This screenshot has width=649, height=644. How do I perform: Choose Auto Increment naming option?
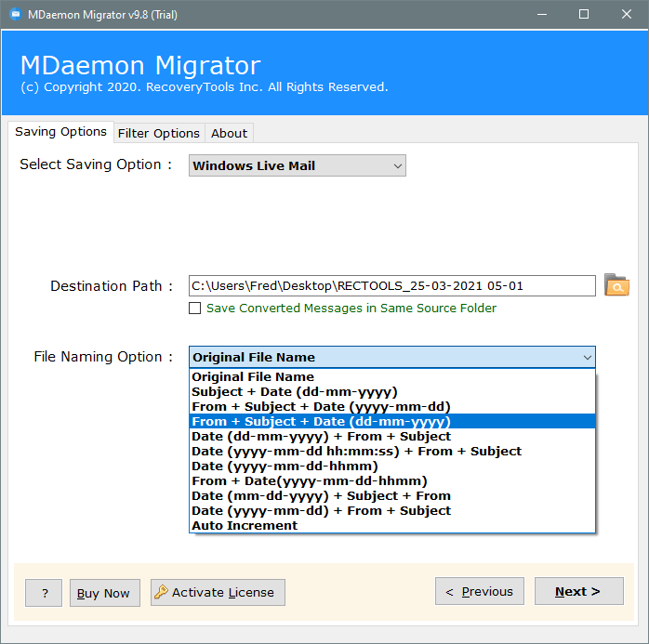pos(392,526)
